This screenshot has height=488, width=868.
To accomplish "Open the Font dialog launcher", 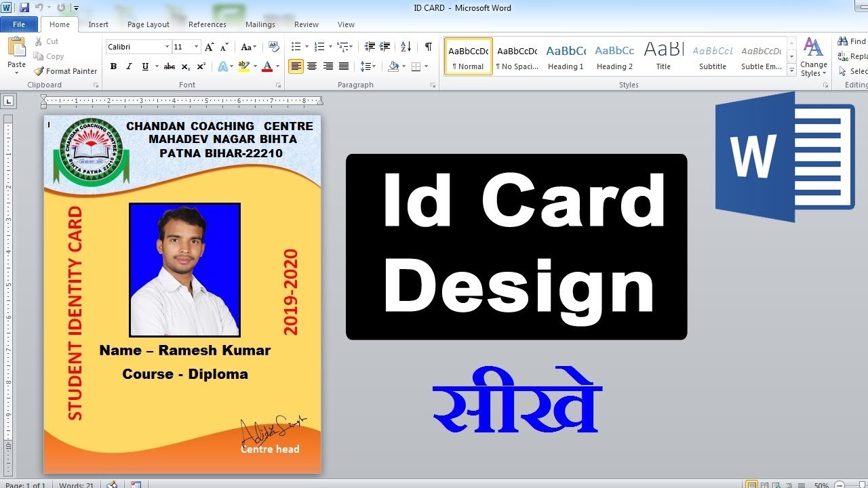I will click(x=278, y=85).
